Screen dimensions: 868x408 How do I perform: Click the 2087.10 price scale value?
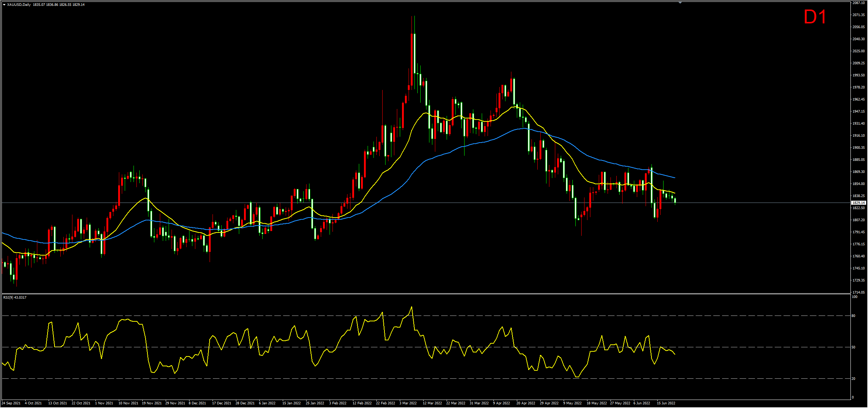tap(858, 3)
